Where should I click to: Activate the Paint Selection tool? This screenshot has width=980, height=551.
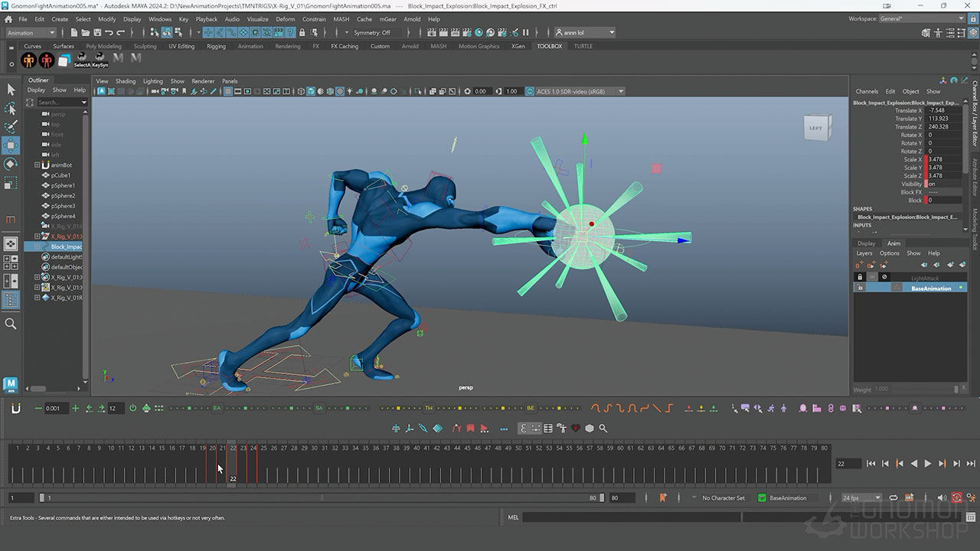[x=11, y=126]
